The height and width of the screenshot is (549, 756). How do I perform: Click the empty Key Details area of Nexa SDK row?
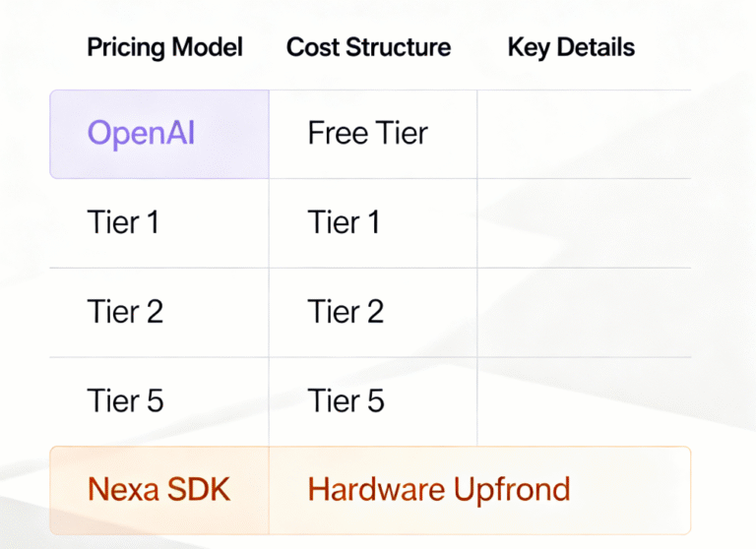pyautogui.click(x=635, y=489)
